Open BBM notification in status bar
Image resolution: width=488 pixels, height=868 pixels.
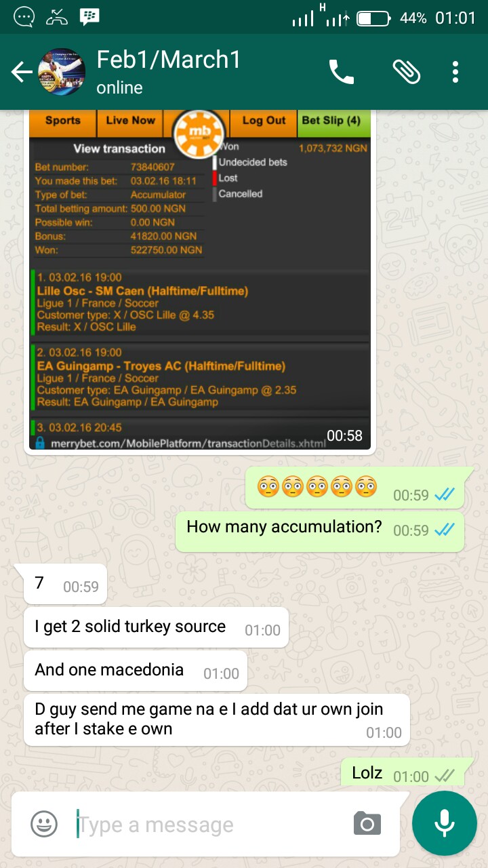coord(89,18)
